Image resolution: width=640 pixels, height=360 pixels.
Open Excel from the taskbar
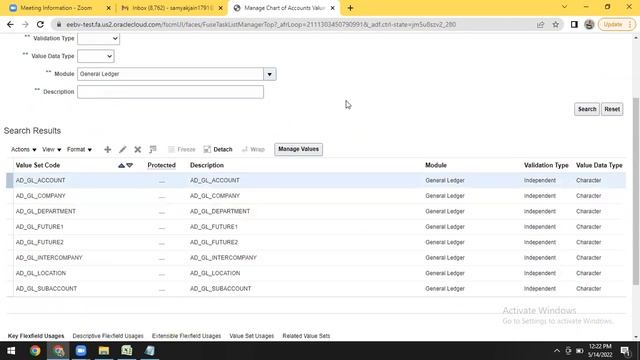point(127,351)
